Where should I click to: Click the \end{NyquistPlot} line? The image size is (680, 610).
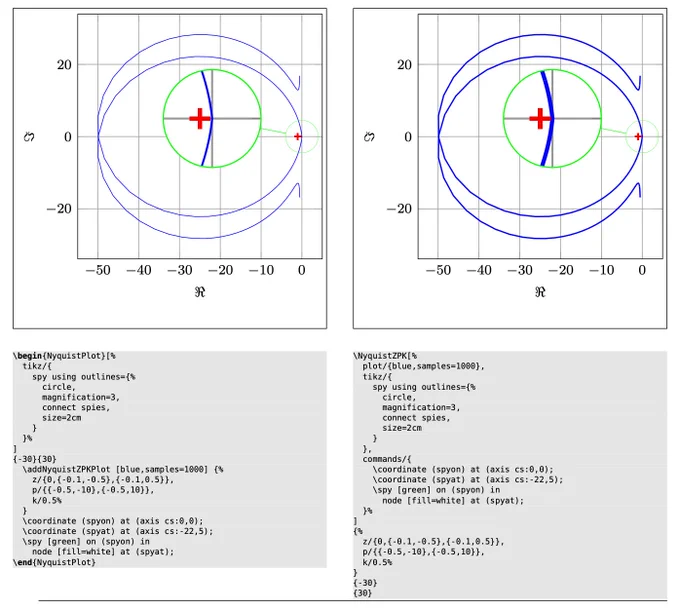point(55,562)
